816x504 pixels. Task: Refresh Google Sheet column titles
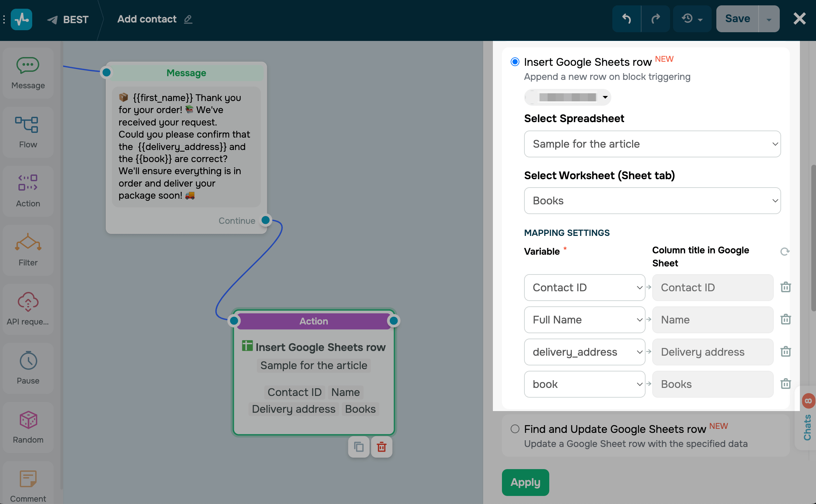[784, 251]
